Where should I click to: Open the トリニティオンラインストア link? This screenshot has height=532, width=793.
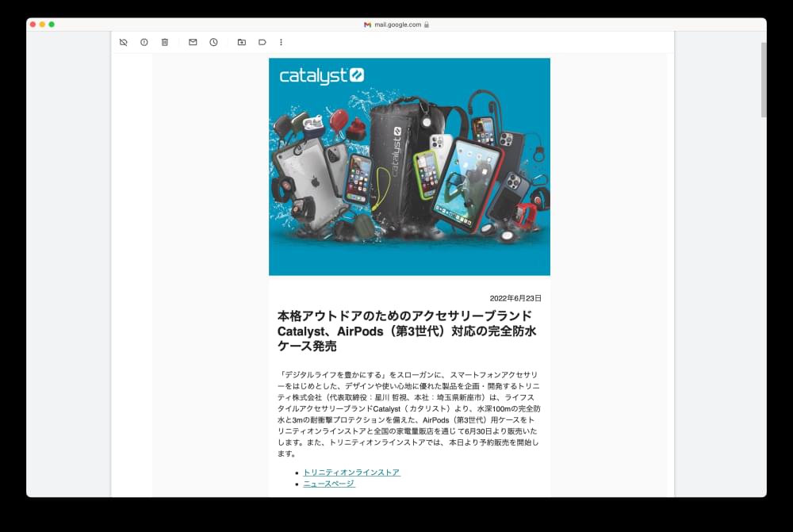(351, 473)
